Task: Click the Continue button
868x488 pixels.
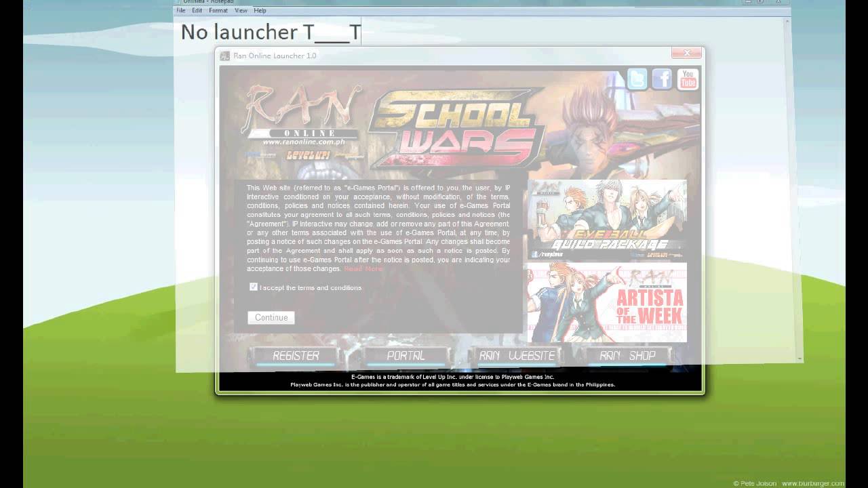Action: tap(271, 317)
